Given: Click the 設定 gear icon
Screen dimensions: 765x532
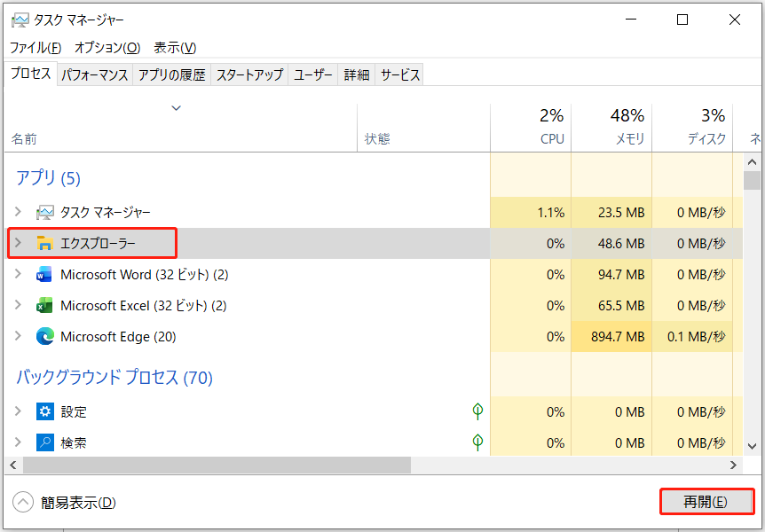Looking at the screenshot, I should pos(47,411).
